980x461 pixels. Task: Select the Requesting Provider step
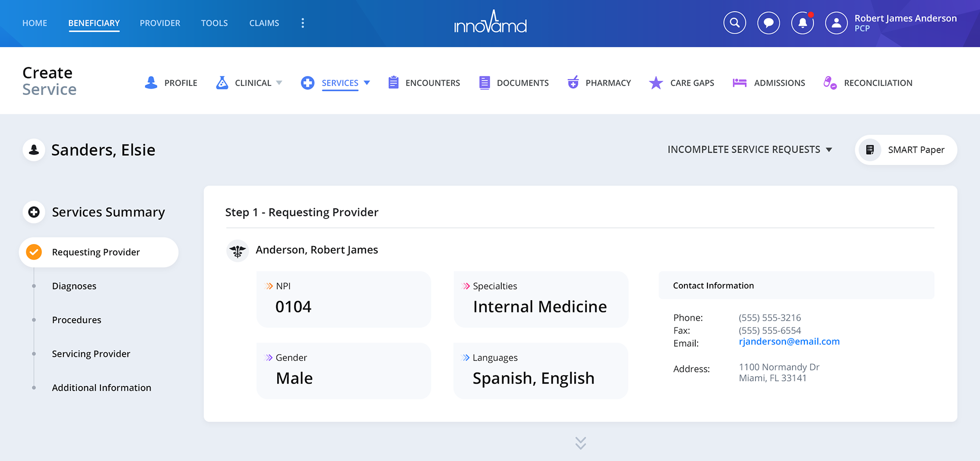pyautogui.click(x=99, y=252)
